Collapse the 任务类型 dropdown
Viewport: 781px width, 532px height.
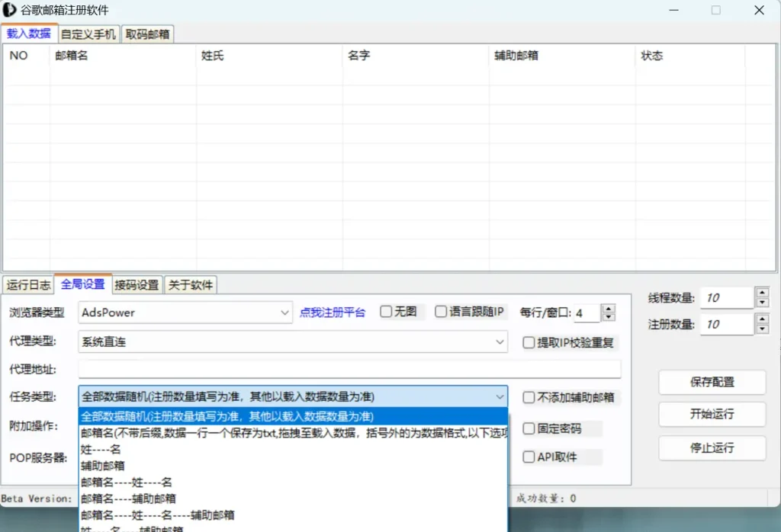[293, 396]
